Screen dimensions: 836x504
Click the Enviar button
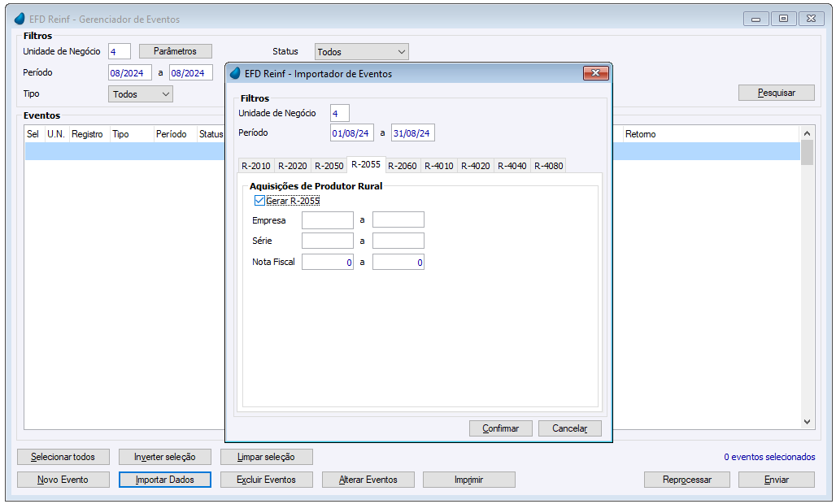777,480
